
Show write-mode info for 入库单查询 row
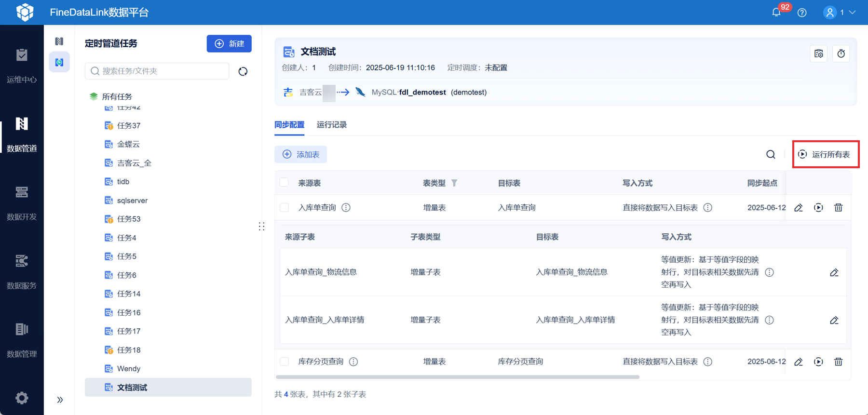point(707,208)
